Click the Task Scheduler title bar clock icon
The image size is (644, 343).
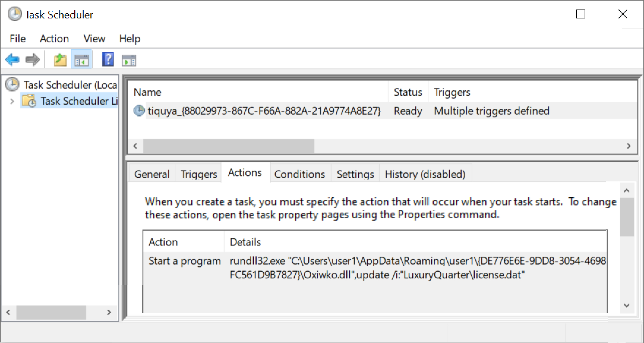coord(14,14)
